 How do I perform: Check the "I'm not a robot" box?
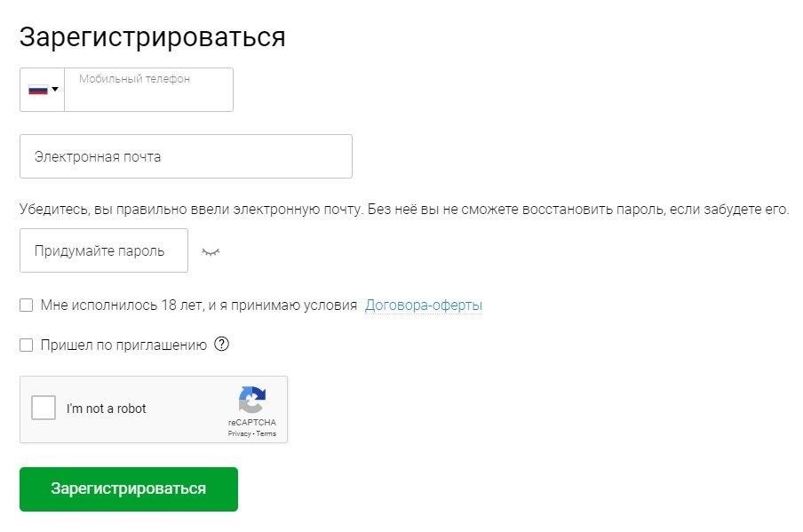[x=44, y=408]
